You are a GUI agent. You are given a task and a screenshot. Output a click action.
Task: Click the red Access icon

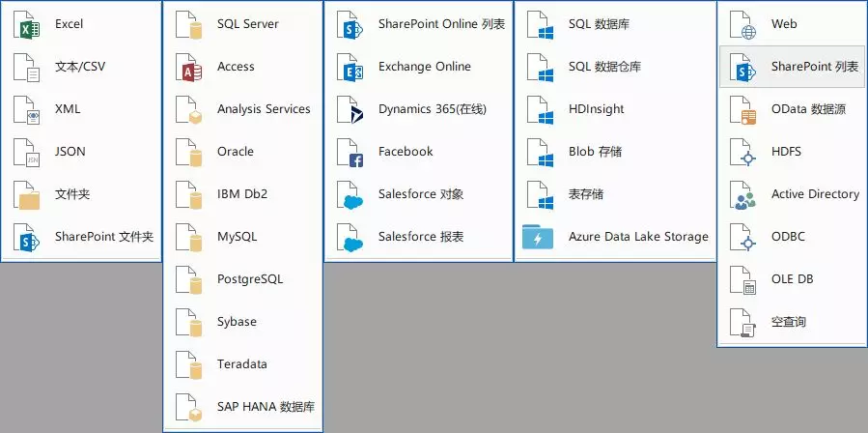189,68
